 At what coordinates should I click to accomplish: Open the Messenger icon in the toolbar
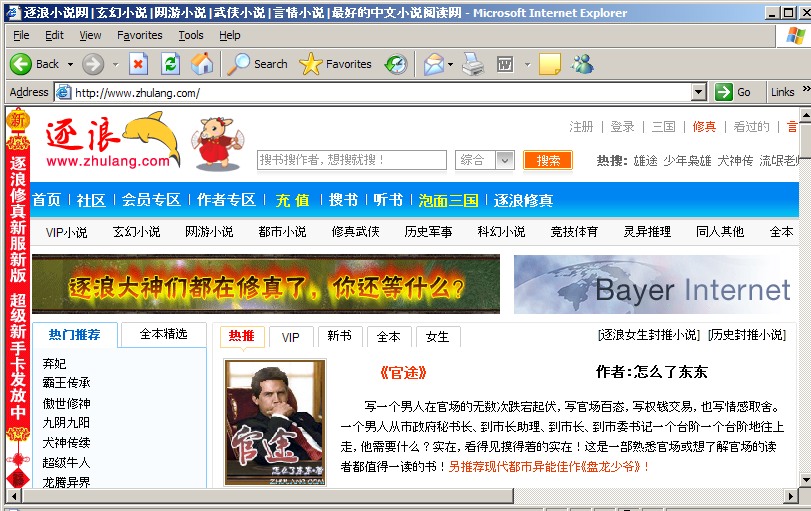582,64
